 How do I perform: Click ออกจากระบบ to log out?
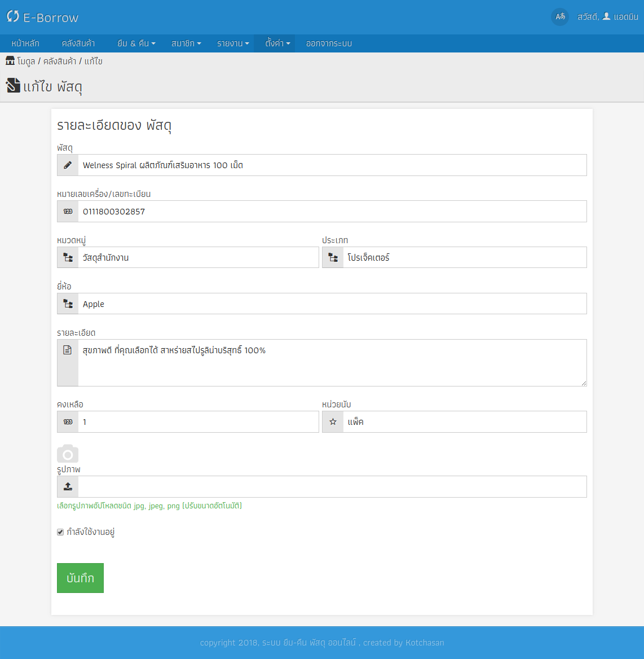[x=329, y=43]
